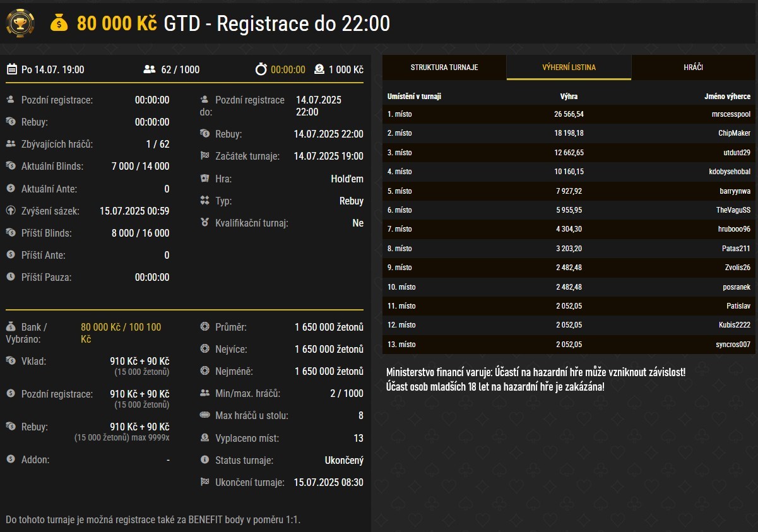This screenshot has width=758, height=532.
Task: Switch to the Výherní listina tab
Action: pyautogui.click(x=569, y=68)
